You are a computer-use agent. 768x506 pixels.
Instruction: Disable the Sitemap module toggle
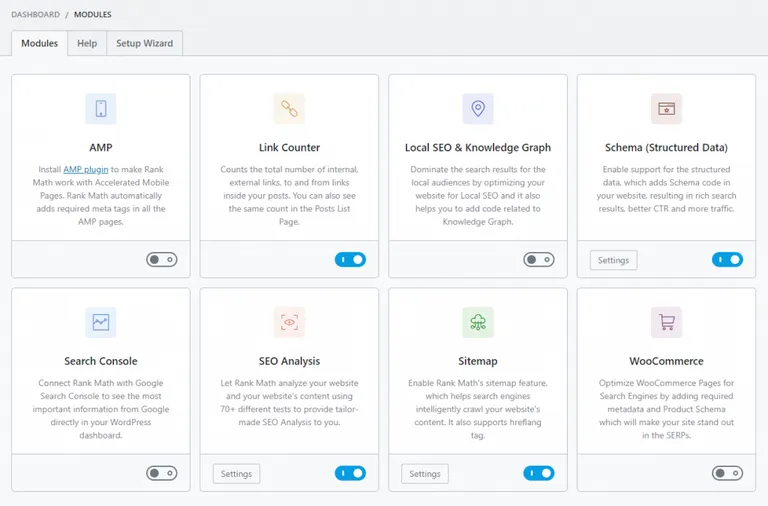click(x=539, y=473)
